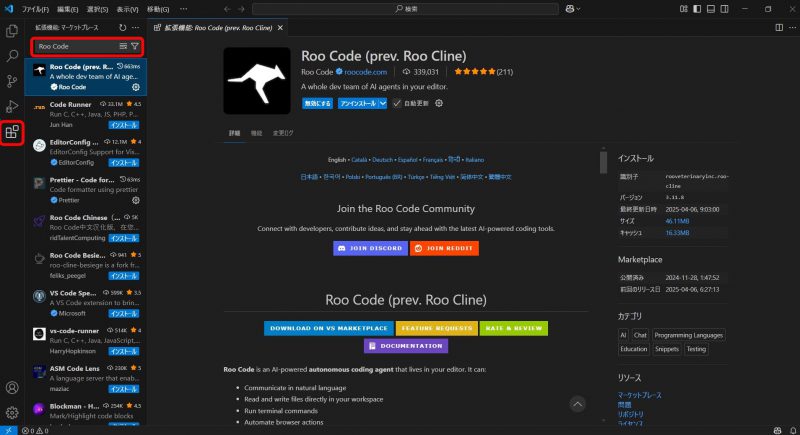Disable the Roo Code extension
The image size is (800, 435).
[317, 104]
